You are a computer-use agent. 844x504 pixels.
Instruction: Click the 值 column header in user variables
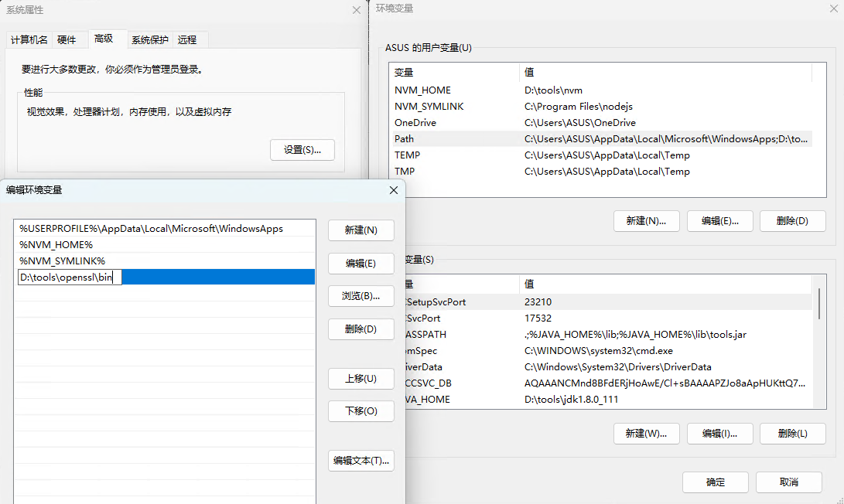(x=666, y=73)
